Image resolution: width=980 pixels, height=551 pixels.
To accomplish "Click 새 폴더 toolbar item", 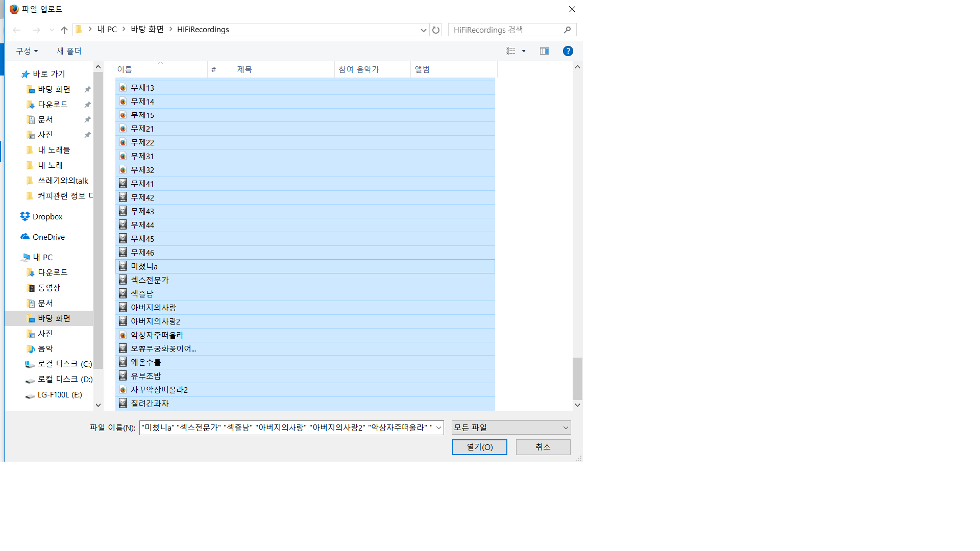I will click(x=69, y=51).
